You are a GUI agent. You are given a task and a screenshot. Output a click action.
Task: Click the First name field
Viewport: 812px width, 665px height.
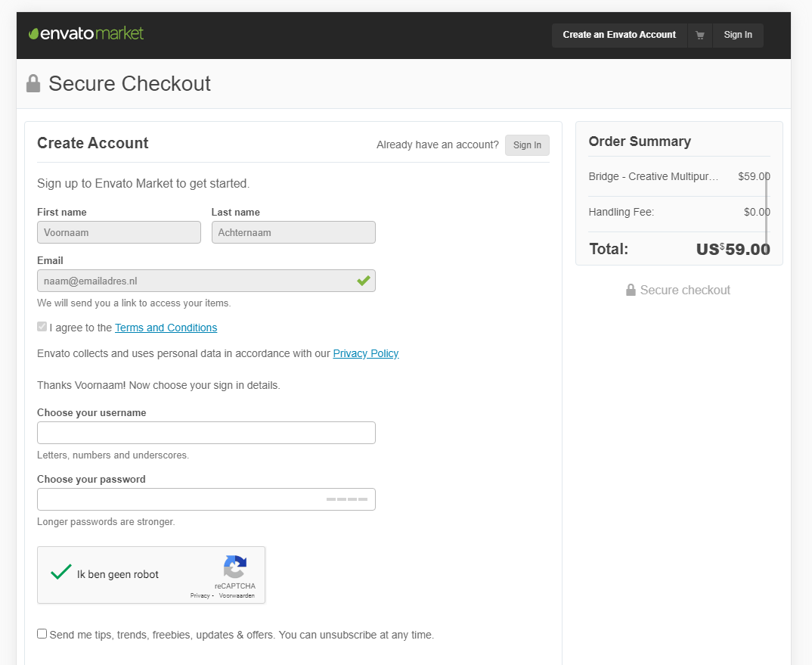(119, 232)
